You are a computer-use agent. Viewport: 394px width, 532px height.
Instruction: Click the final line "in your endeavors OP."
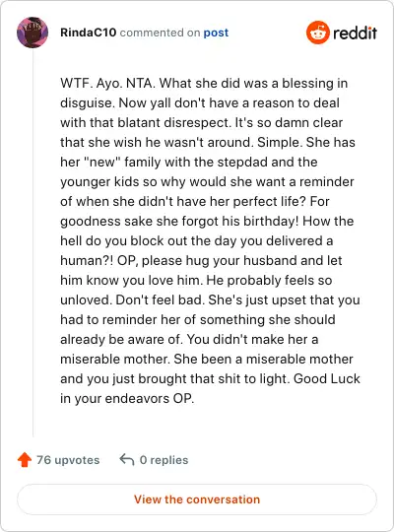pyautogui.click(x=127, y=398)
